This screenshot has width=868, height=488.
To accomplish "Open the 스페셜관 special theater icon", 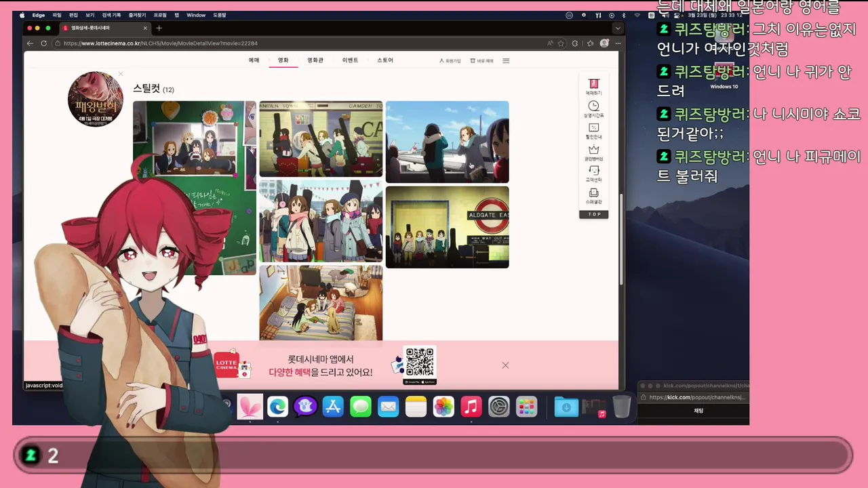I will coord(593,195).
